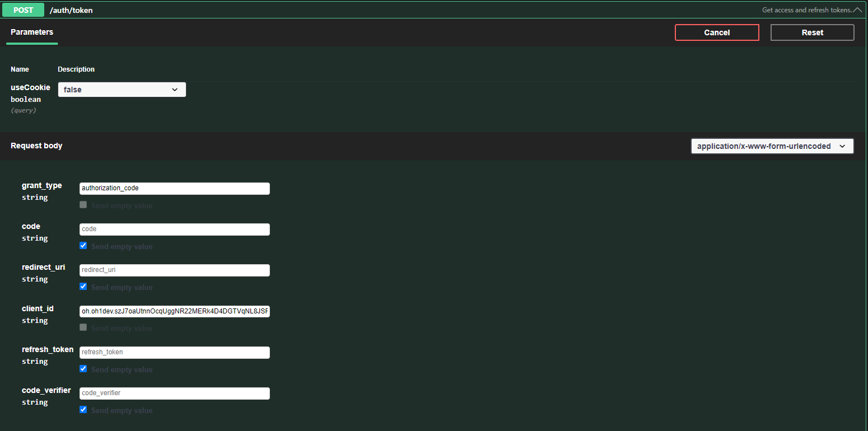Viewport: 868px width, 431px height.
Task: Uncheck Send empty value under code
Action: click(x=83, y=246)
